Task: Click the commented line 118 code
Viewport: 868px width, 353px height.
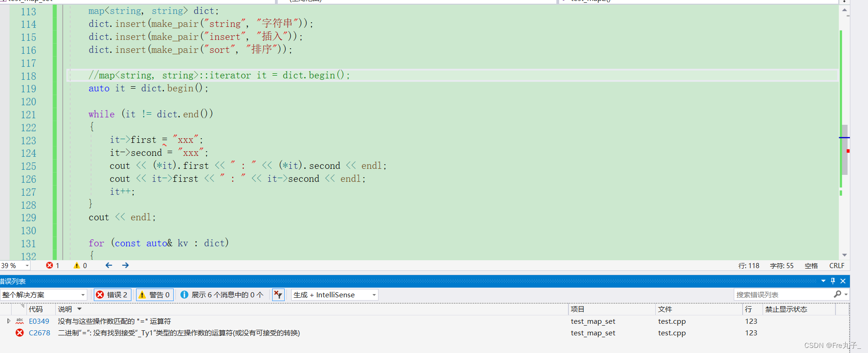Action: point(219,75)
